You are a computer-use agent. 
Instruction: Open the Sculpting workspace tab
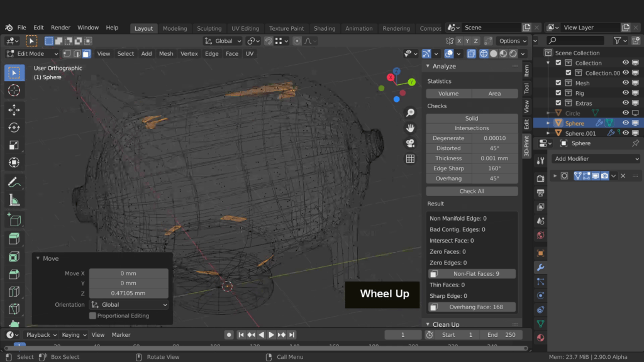click(x=209, y=28)
